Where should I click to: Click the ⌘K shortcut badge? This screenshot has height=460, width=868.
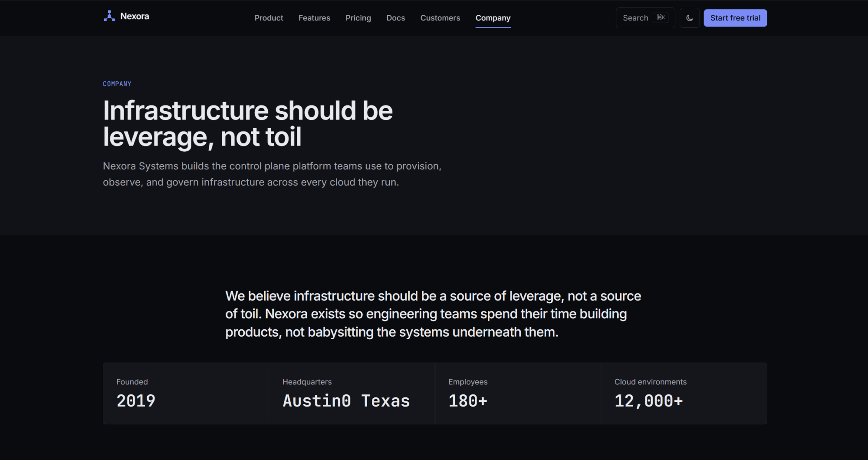pyautogui.click(x=661, y=17)
